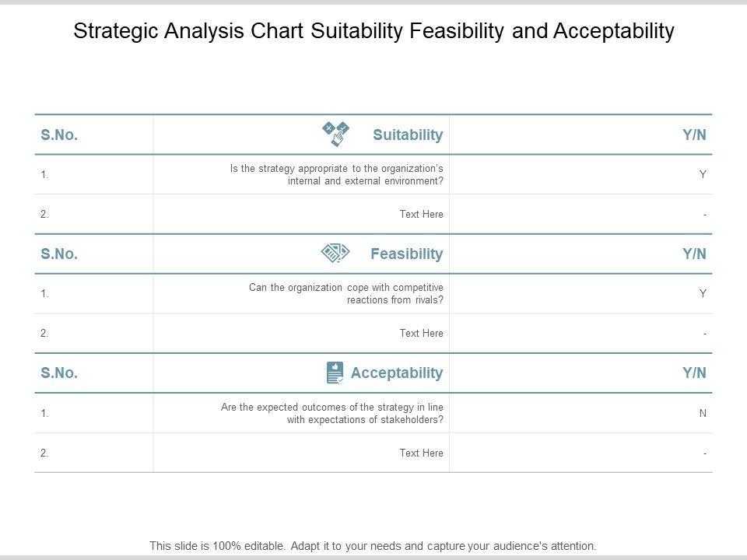Click Text Here placeholder under Feasibility

[421, 333]
